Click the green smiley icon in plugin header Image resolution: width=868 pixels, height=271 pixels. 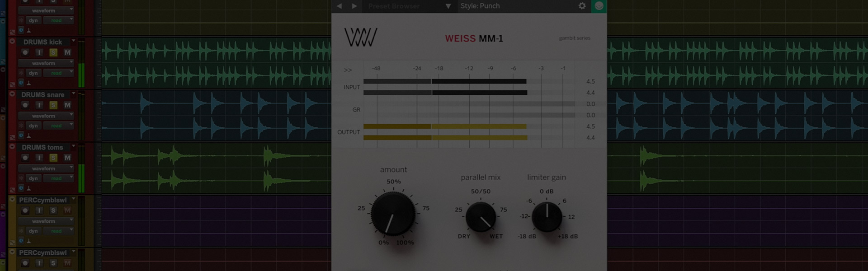coord(599,6)
